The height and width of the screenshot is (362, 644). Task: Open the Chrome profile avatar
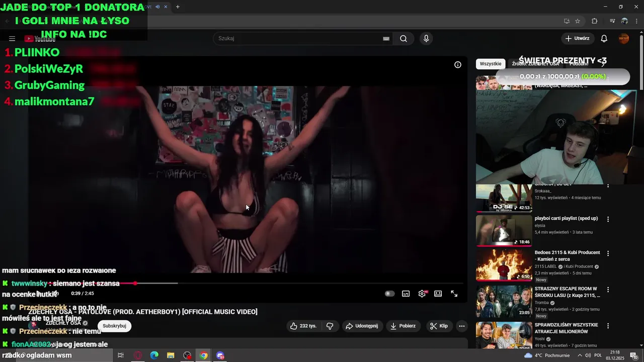(624, 21)
